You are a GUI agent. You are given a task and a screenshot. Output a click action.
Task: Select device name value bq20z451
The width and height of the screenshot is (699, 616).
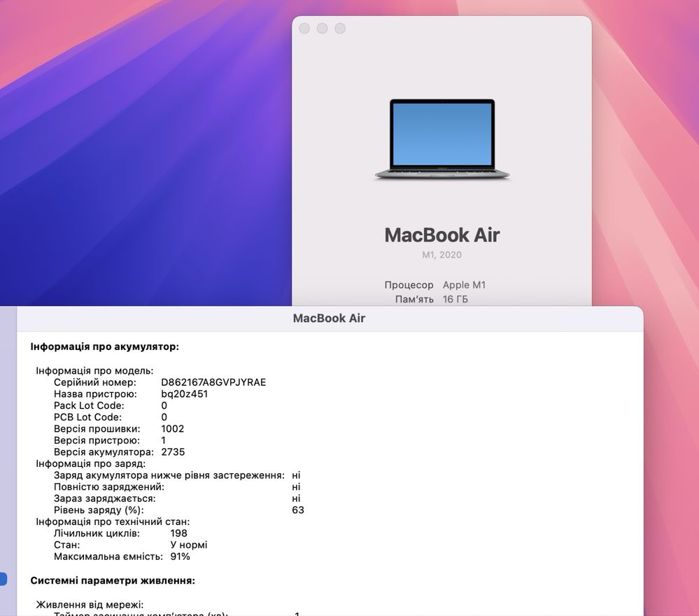point(185,394)
